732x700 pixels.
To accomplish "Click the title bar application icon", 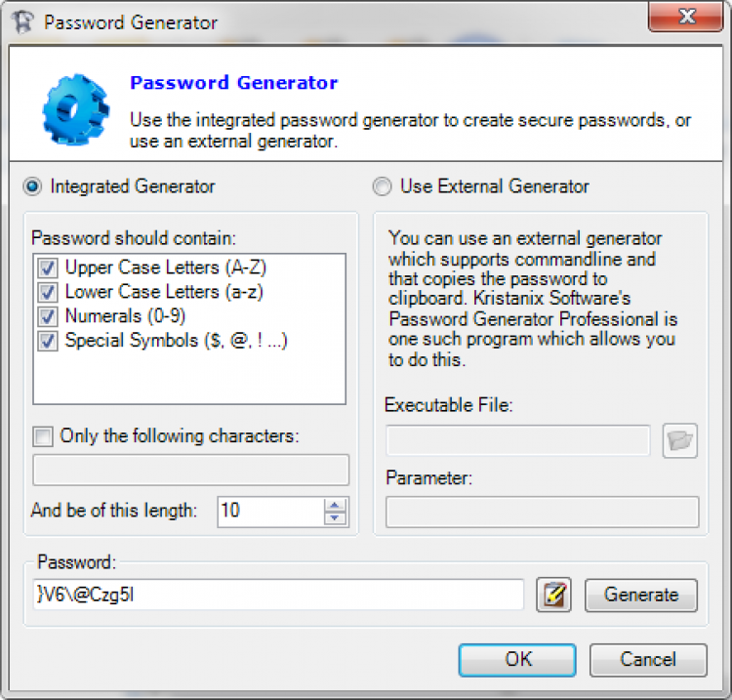I will (21, 21).
